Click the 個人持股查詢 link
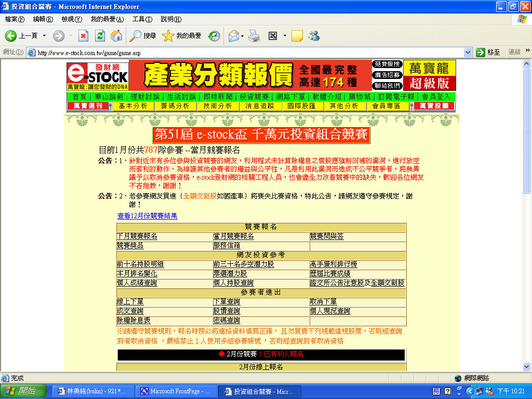This screenshot has width=532, height=399. coord(233,283)
